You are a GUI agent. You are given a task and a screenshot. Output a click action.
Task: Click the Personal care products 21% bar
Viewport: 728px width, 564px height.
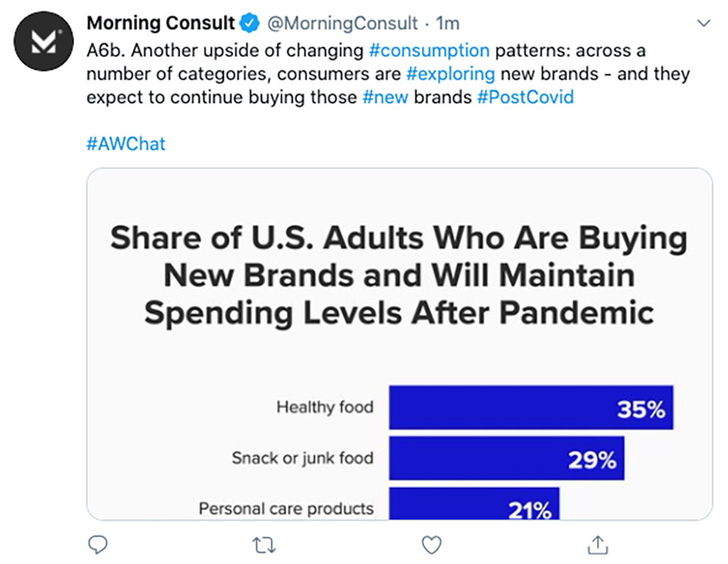[474, 503]
